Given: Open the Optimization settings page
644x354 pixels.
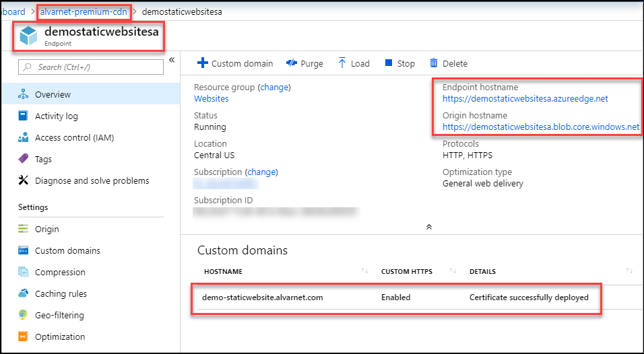Looking at the screenshot, I should 90,337.
